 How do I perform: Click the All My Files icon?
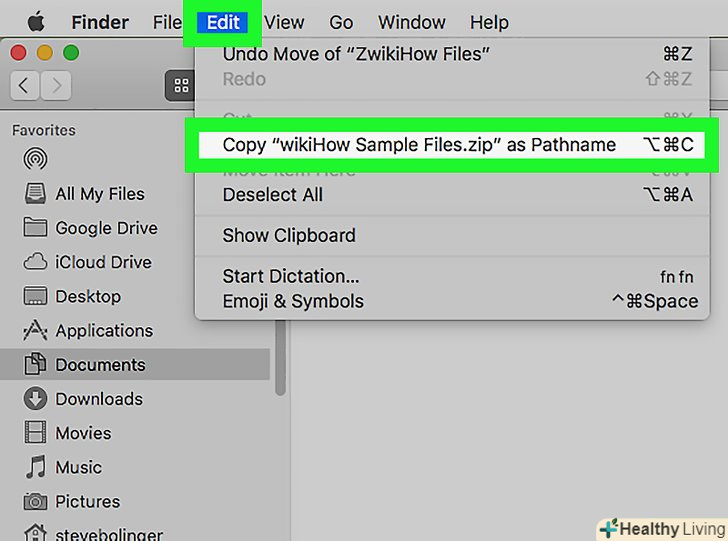[x=35, y=194]
